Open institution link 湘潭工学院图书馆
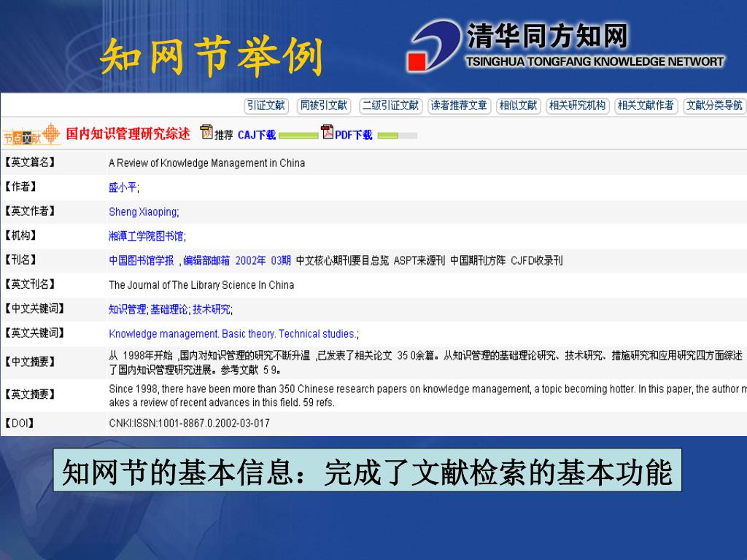Viewport: 747px width, 560px height. click(146, 236)
